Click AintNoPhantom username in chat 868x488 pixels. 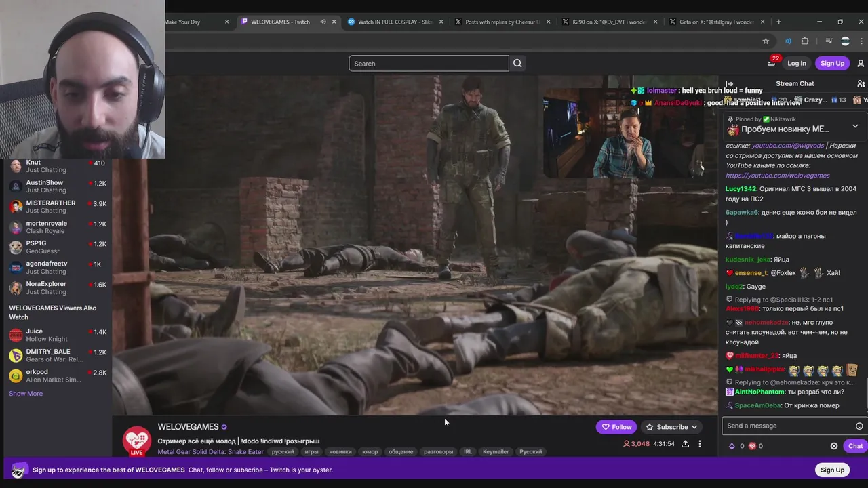coord(759,392)
